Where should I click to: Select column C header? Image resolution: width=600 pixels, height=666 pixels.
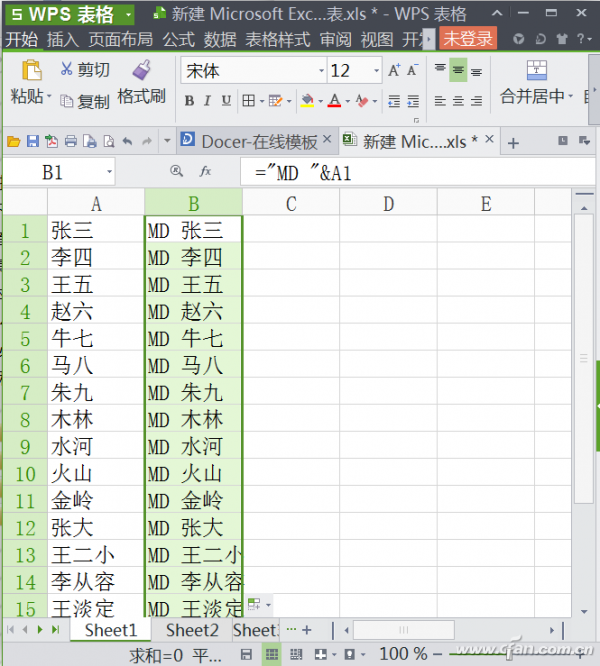point(291,203)
